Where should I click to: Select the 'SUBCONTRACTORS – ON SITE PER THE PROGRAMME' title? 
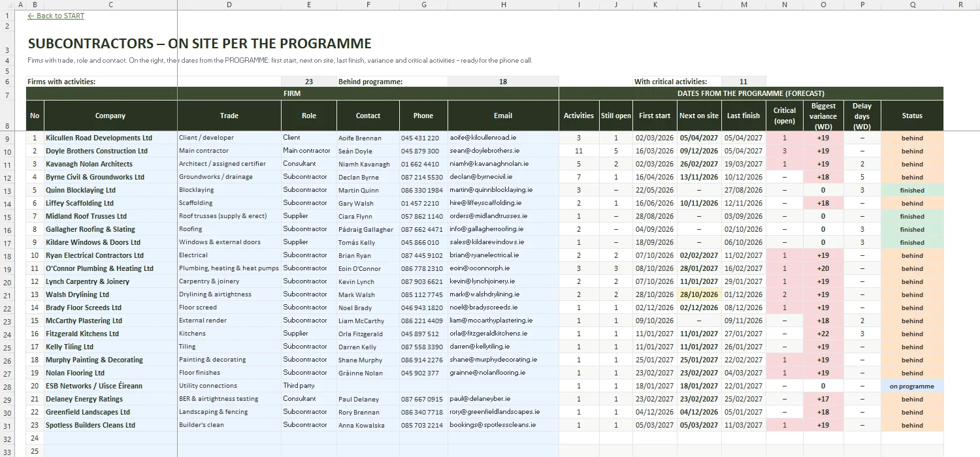coord(200,44)
